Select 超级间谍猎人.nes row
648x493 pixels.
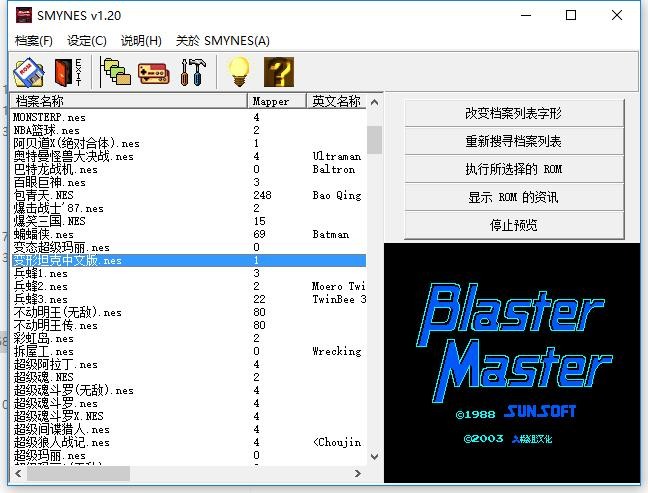pos(188,429)
